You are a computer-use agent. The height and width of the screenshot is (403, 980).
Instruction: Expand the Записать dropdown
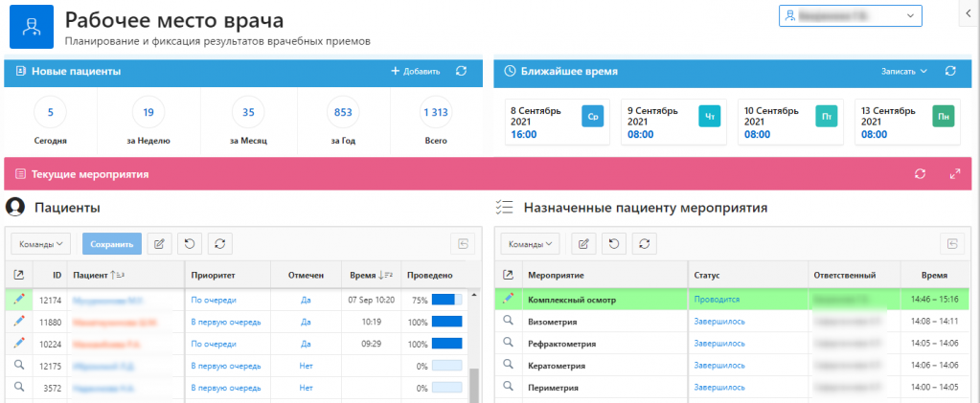click(x=904, y=71)
